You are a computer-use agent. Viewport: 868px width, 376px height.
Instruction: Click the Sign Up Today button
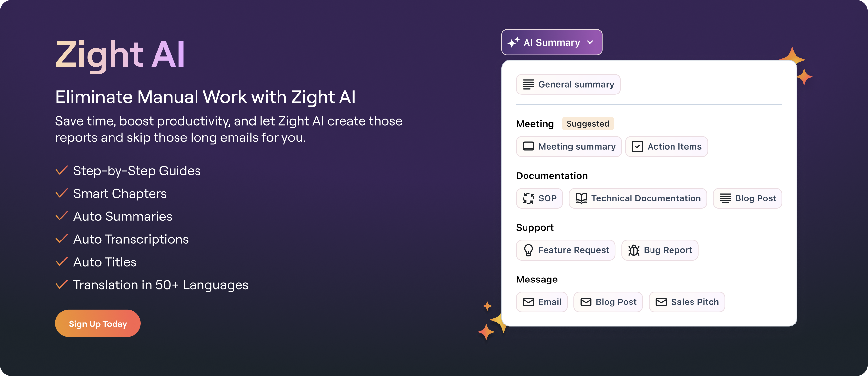[x=97, y=323]
